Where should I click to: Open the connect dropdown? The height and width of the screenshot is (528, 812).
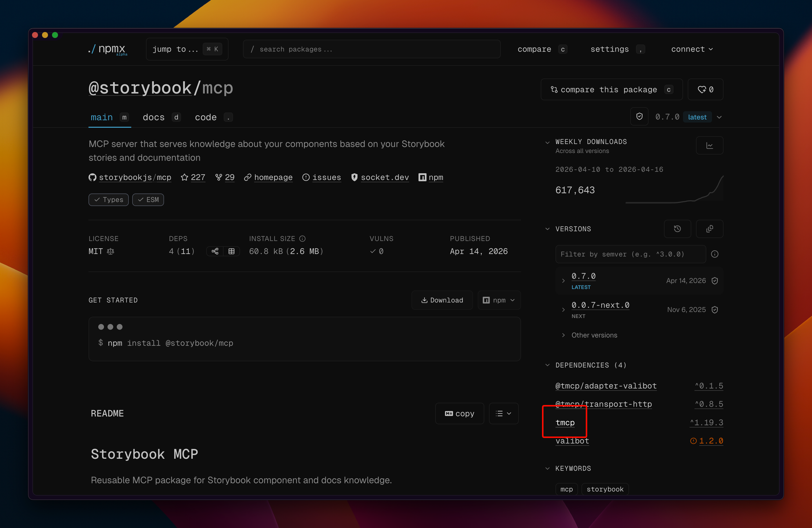[692, 49]
